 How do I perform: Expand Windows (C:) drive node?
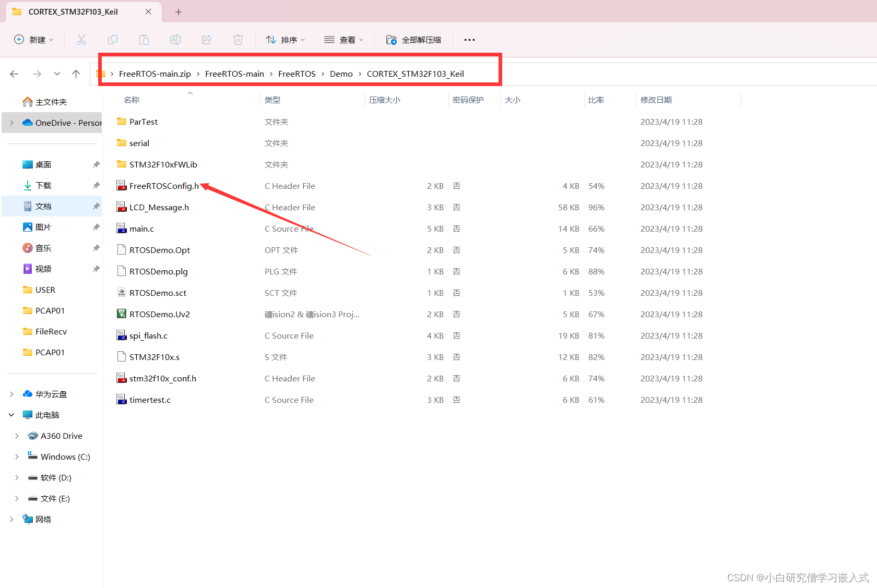[17, 457]
